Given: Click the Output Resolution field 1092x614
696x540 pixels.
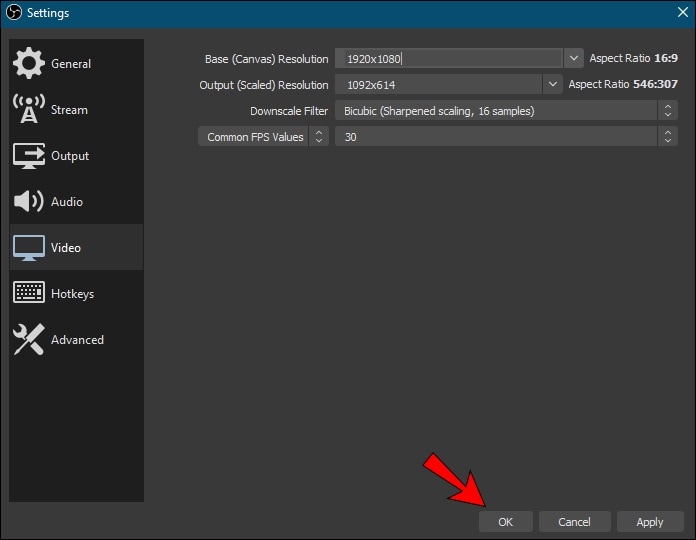Looking at the screenshot, I should [439, 84].
